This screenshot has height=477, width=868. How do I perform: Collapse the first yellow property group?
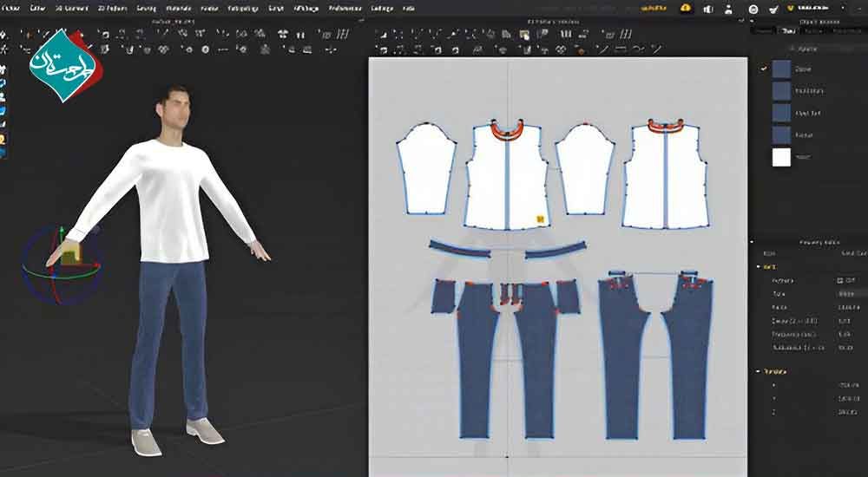[759, 267]
